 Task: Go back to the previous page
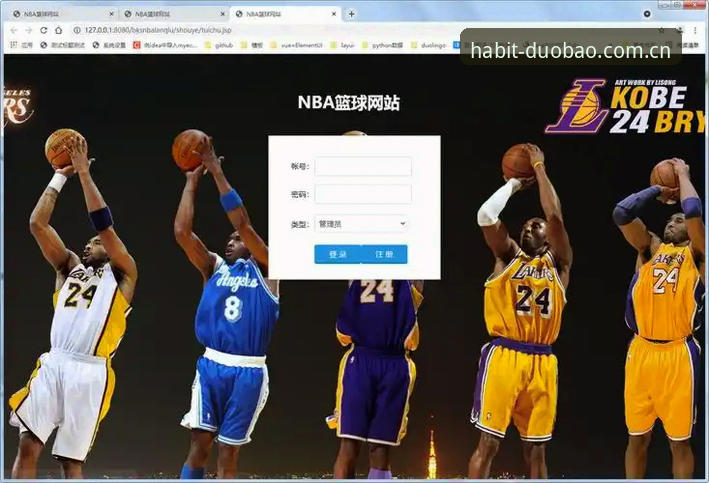point(14,30)
